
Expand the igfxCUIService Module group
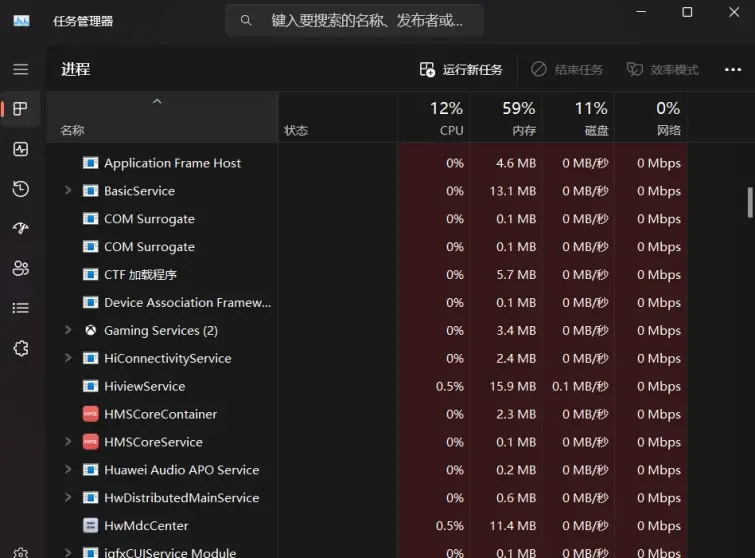[68, 553]
